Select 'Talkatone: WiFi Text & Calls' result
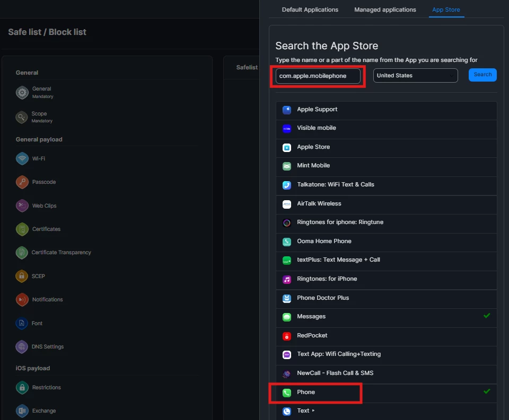 tap(336, 184)
